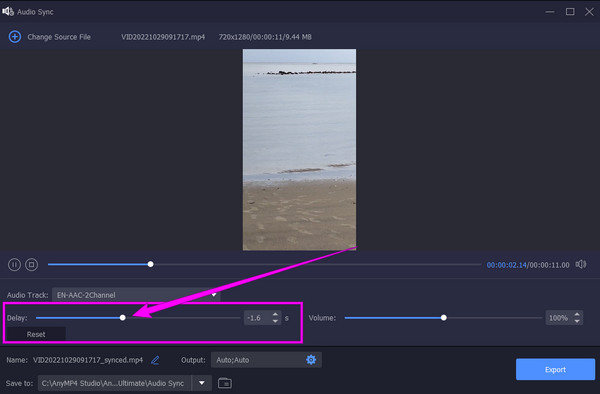Screen dimensions: 600x394
Task: Click the video preview frame
Action: [x=299, y=150]
